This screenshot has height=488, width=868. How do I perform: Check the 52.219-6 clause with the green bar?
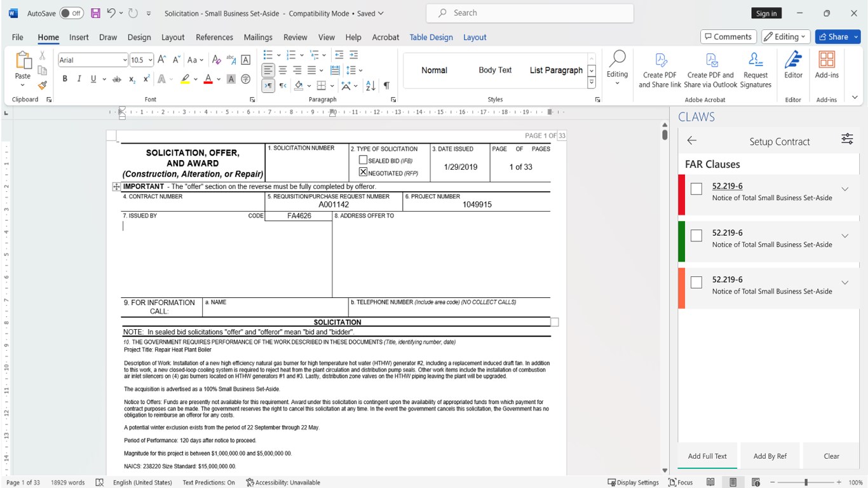[696, 236]
